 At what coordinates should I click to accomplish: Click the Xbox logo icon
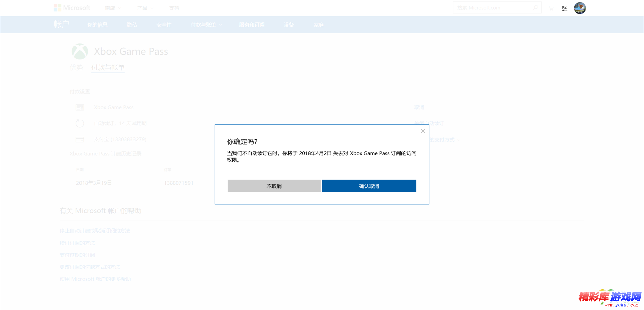(x=80, y=51)
